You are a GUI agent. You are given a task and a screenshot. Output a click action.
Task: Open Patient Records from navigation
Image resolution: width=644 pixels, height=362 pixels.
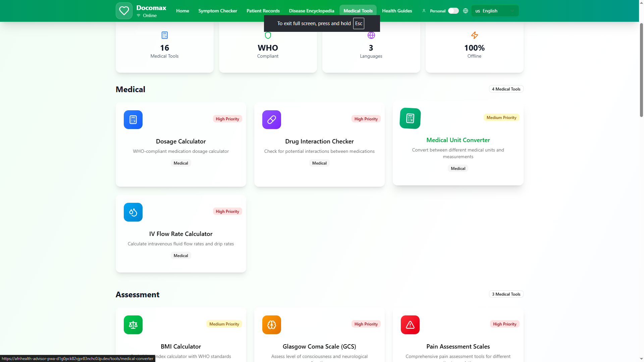coord(263,11)
